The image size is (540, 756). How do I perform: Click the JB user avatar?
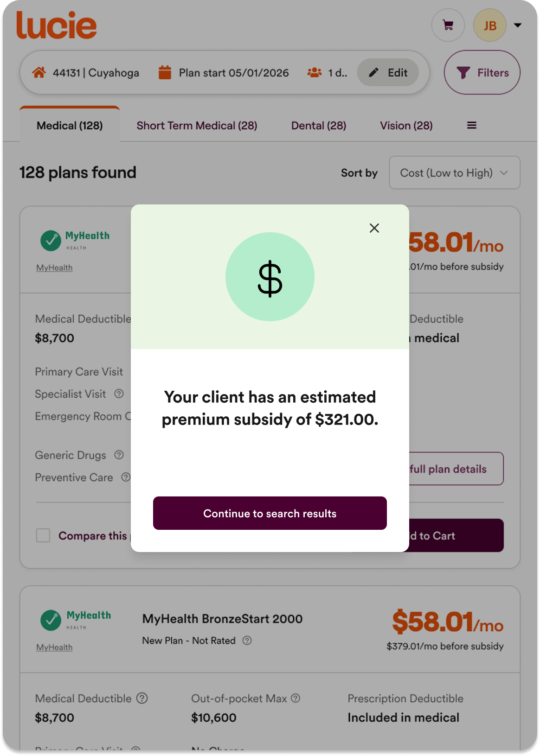pyautogui.click(x=490, y=25)
